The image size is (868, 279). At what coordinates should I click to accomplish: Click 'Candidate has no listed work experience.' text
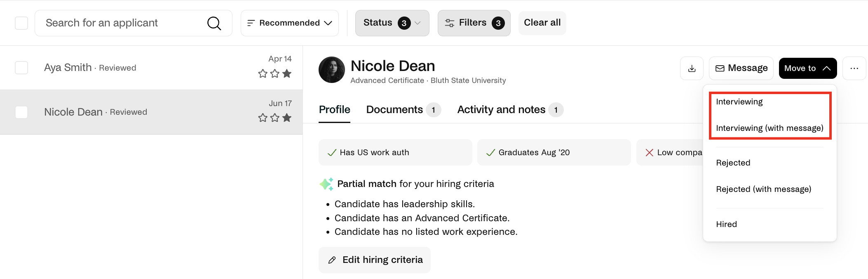[426, 232]
